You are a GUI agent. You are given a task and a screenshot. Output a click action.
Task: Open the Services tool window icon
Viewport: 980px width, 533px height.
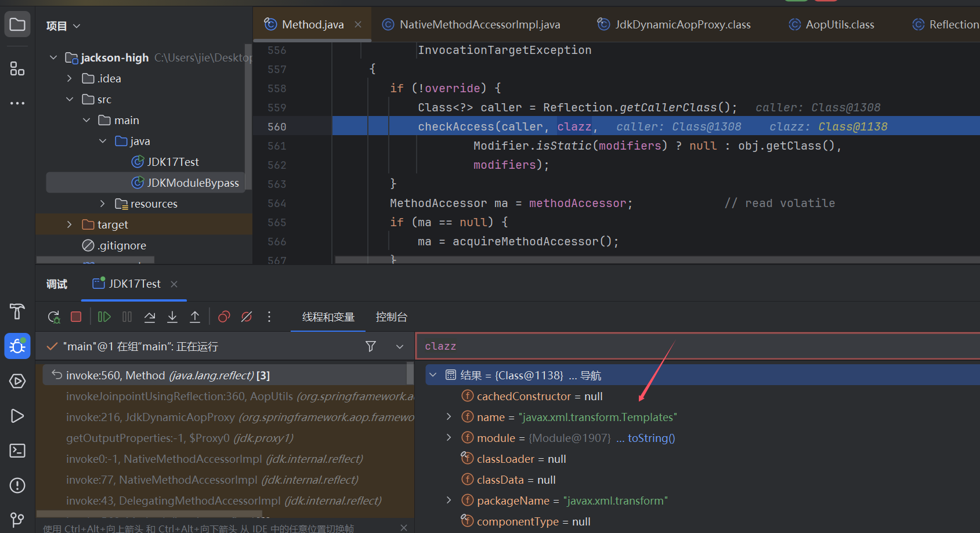point(17,381)
